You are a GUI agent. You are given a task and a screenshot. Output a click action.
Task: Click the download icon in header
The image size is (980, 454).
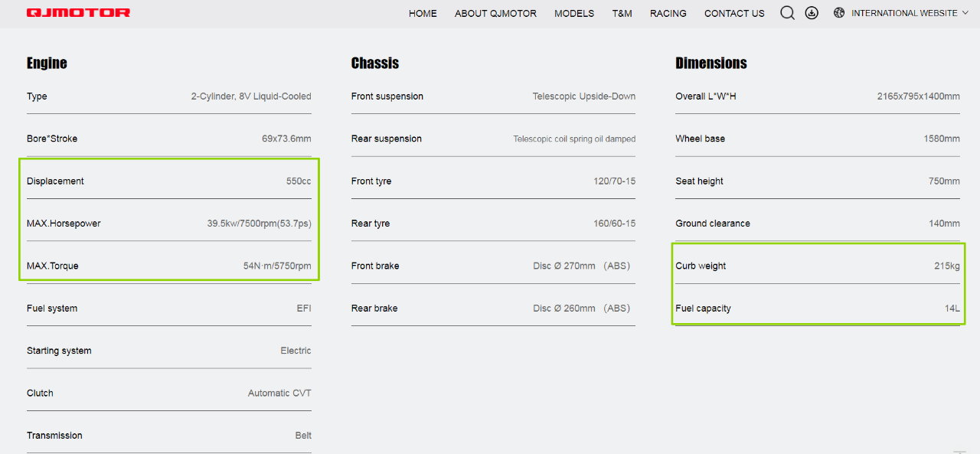pos(812,13)
